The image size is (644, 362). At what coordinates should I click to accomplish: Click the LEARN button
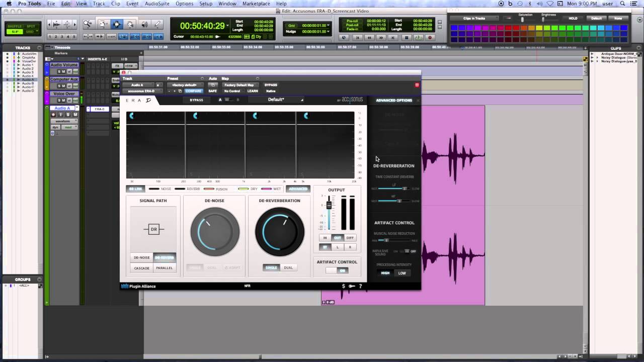pyautogui.click(x=253, y=91)
